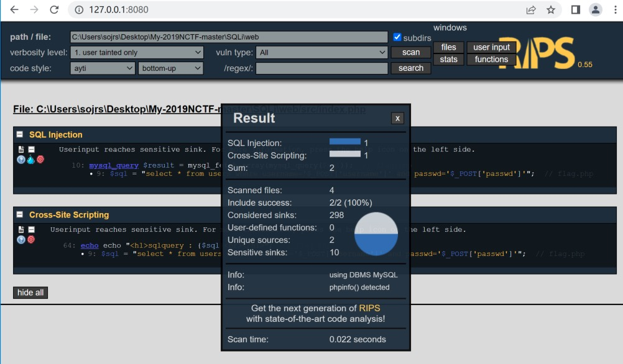The image size is (623, 364).
Task: Open data leak icon for SQL Injection
Action: 30,160
